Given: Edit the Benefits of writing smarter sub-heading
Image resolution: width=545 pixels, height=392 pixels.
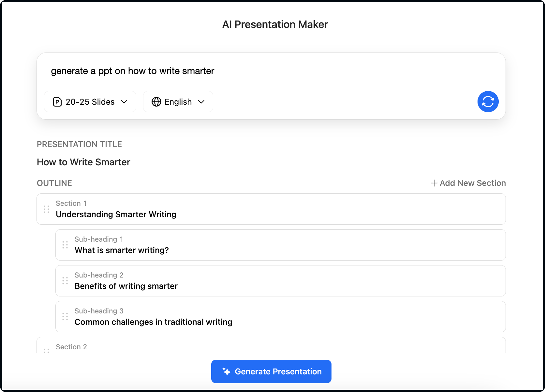Looking at the screenshot, I should 126,286.
